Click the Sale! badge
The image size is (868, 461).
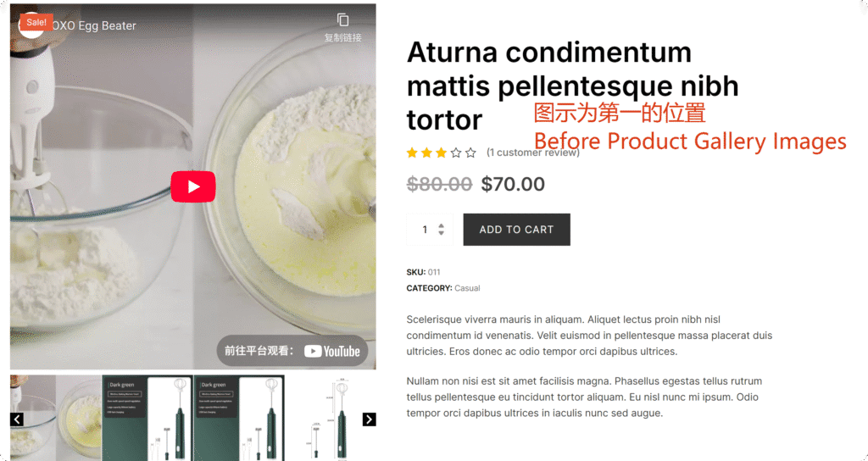(x=36, y=22)
